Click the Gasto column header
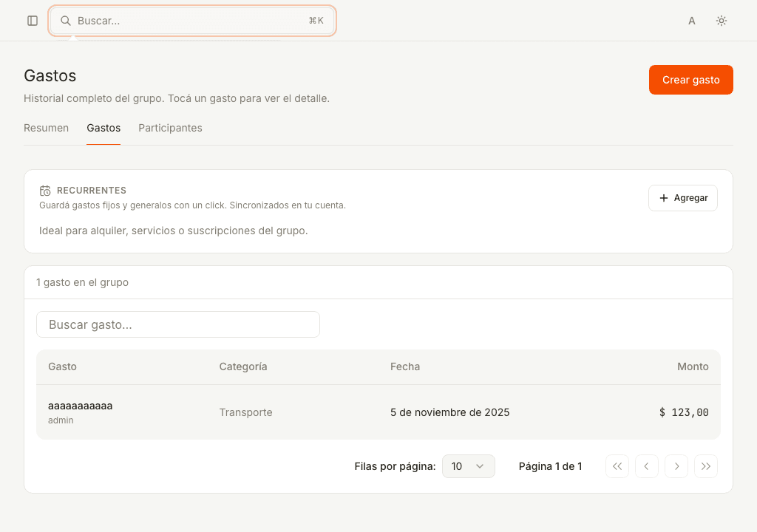This screenshot has width=757, height=532. 62,367
